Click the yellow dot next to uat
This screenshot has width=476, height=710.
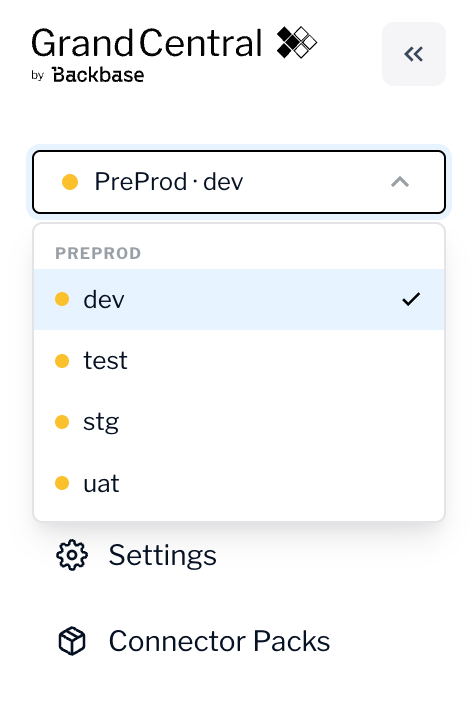coord(62,483)
